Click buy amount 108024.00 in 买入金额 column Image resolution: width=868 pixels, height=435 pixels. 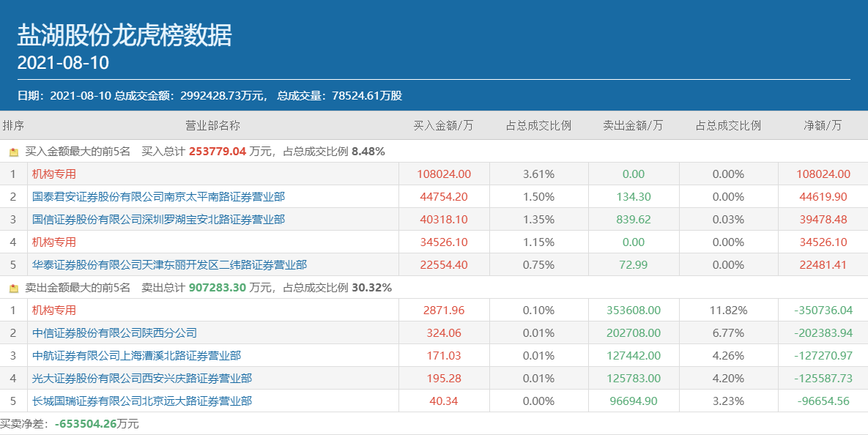pos(444,174)
